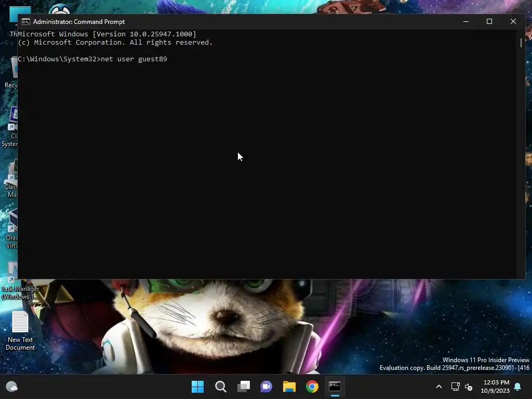Open File Explorer from the taskbar
532x399 pixels.
coord(289,387)
